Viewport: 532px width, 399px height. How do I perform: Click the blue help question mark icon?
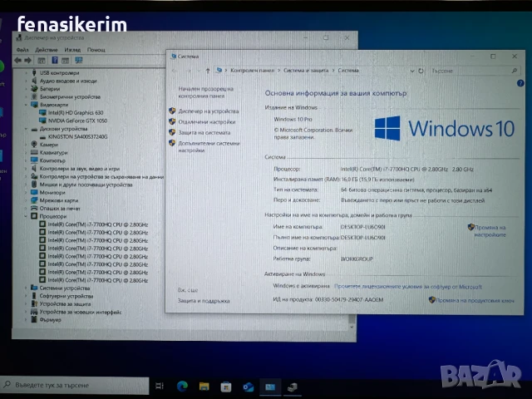click(520, 83)
